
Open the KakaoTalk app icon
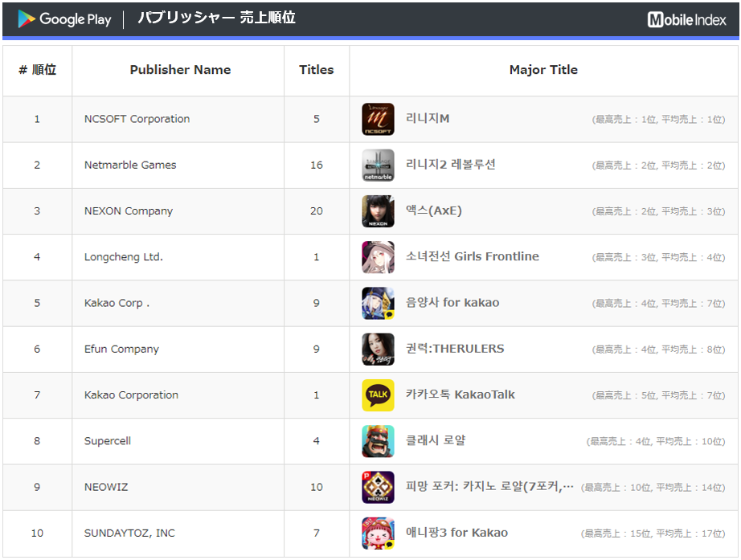(x=378, y=395)
